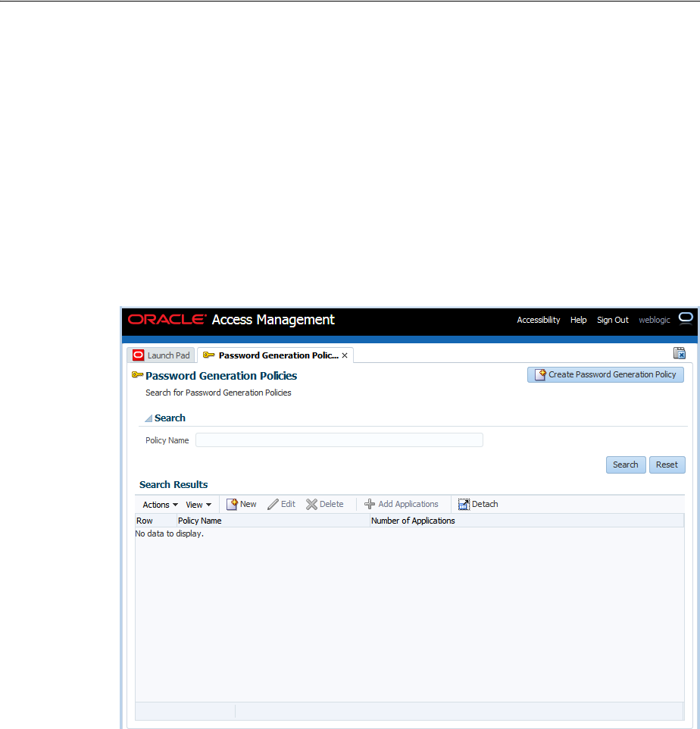Sort by Number of Applications column header

point(527,521)
